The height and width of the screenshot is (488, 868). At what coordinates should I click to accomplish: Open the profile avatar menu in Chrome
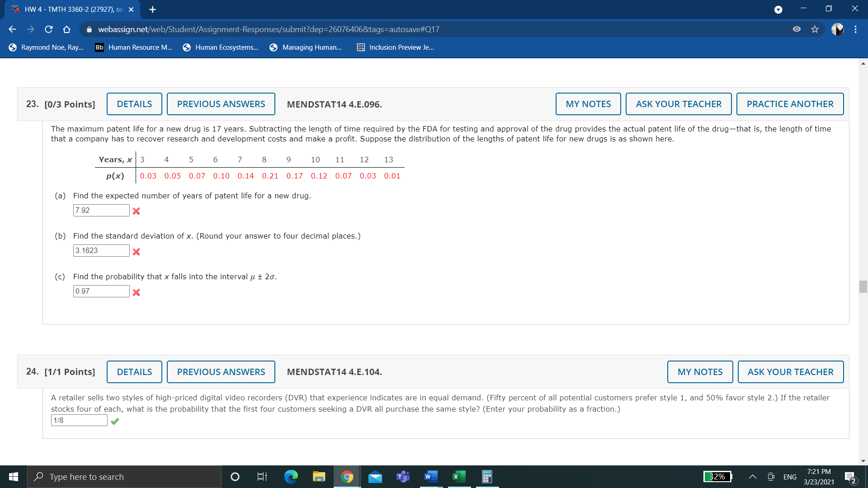pos(838,29)
